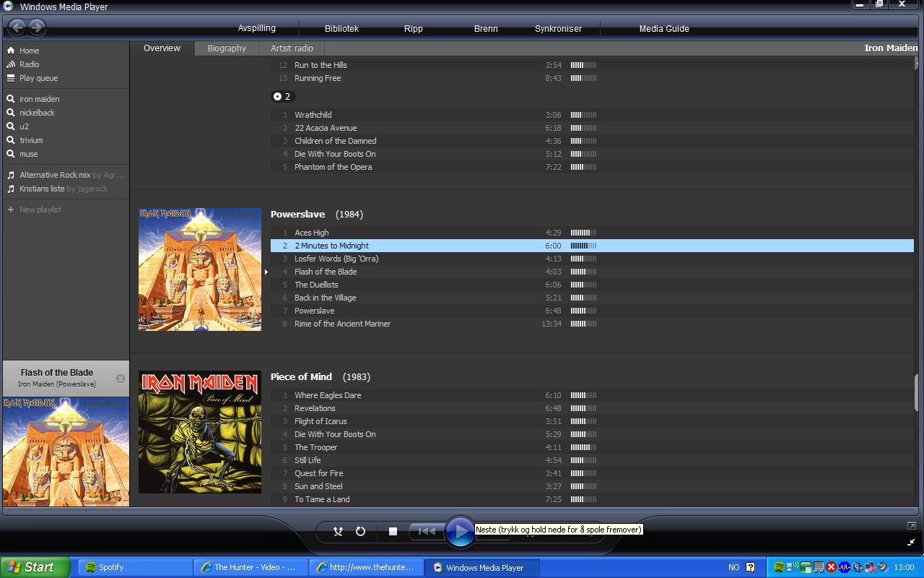Open the Windows Start menu
The image size is (924, 578).
pyautogui.click(x=35, y=567)
